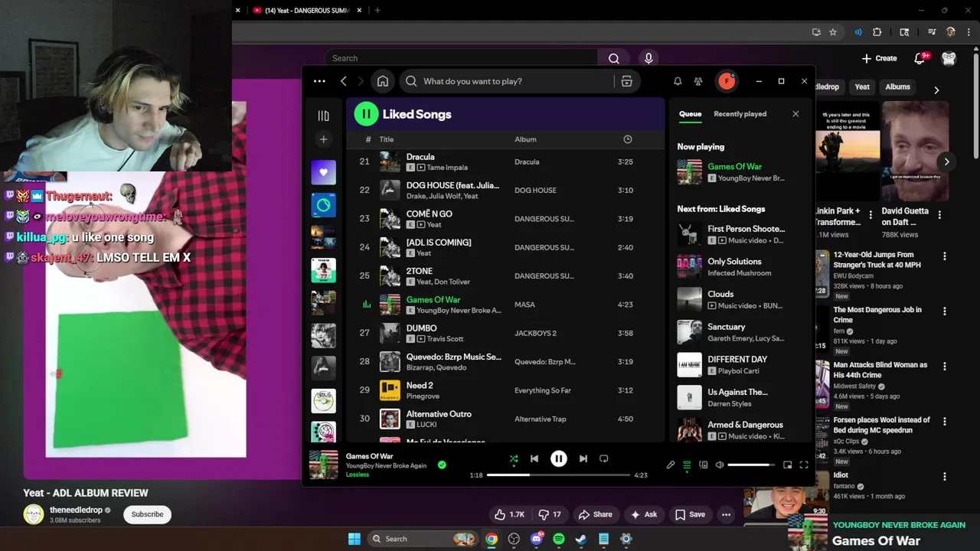Open menu for Most Dangerous Job video
The height and width of the screenshot is (551, 980).
tap(944, 311)
